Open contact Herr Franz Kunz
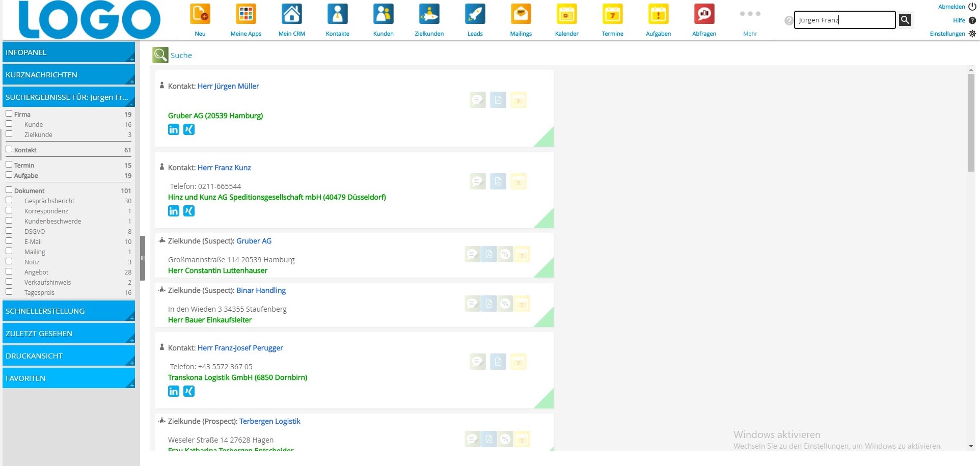This screenshot has width=980, height=466. 224,168
